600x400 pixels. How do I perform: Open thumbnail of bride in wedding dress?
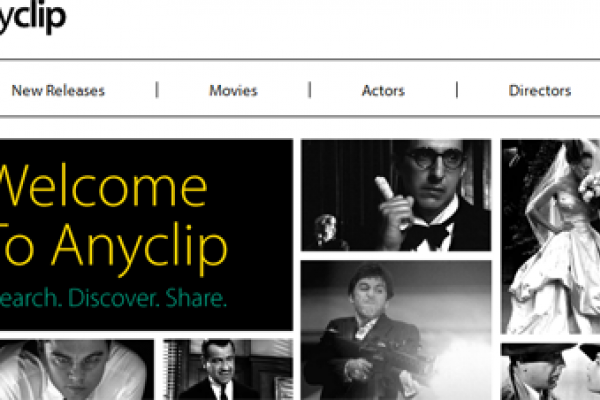(550, 237)
